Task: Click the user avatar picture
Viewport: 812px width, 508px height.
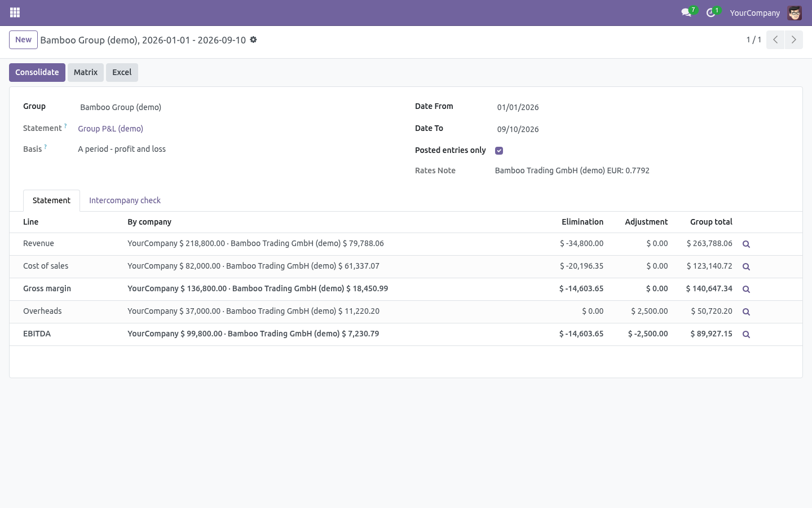Action: (795, 12)
